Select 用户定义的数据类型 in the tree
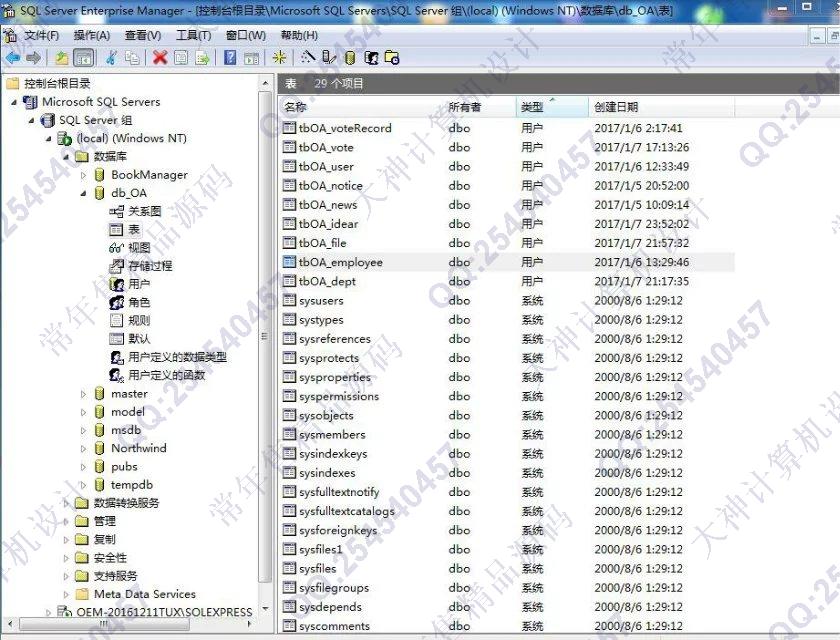The width and height of the screenshot is (840, 640). tap(177, 357)
